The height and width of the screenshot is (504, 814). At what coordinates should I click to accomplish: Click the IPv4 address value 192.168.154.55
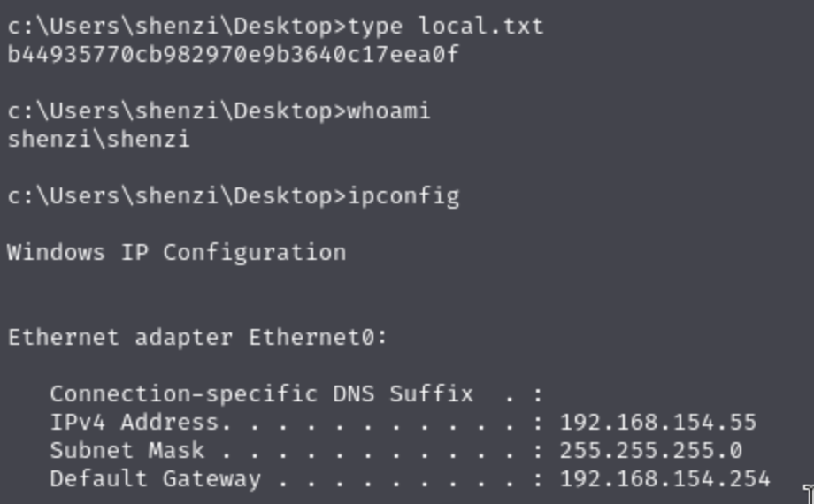click(x=657, y=423)
